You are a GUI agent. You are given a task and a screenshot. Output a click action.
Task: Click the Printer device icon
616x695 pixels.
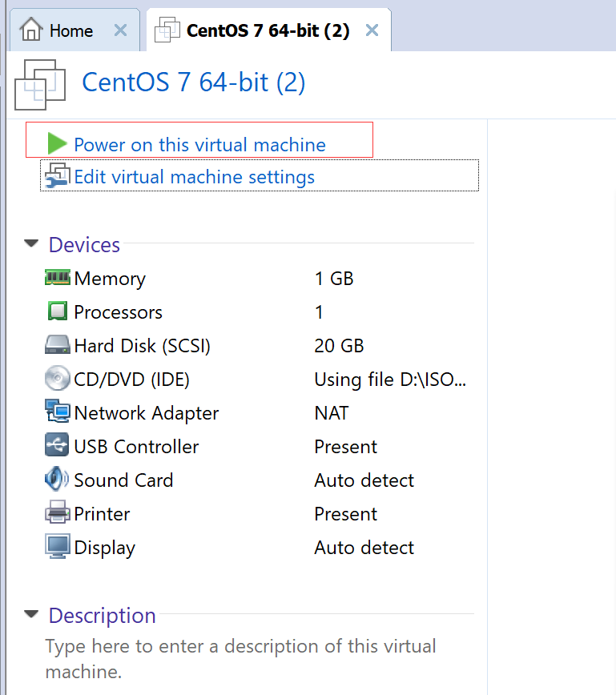click(x=58, y=513)
